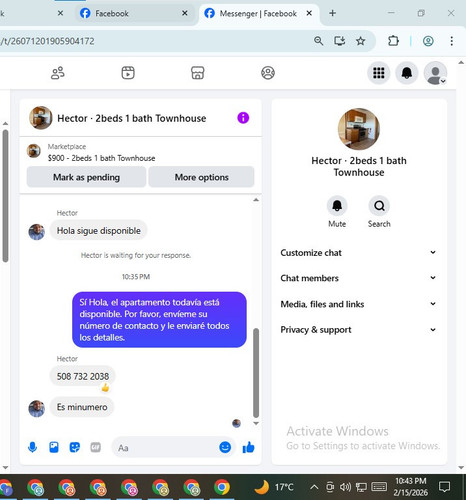Screen dimensions: 466x500
Task: Click the thumbs up reaction on phone message
Action: coord(105,388)
